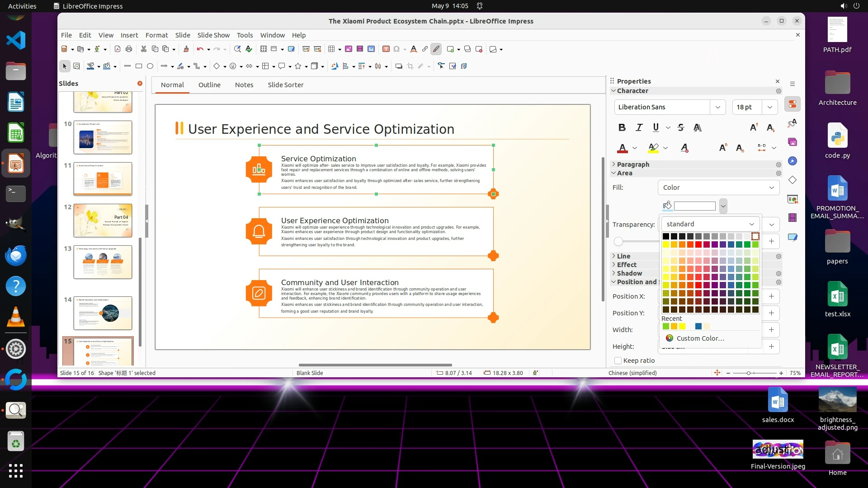The image size is (868, 488).
Task: Open the Slide Show menu
Action: [x=213, y=35]
